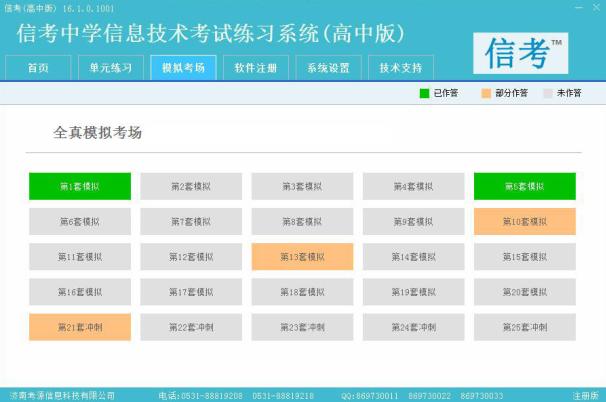Viewport: 606px width, 402px height.
Task: Select the 第19套模拟 exam
Action: (414, 292)
